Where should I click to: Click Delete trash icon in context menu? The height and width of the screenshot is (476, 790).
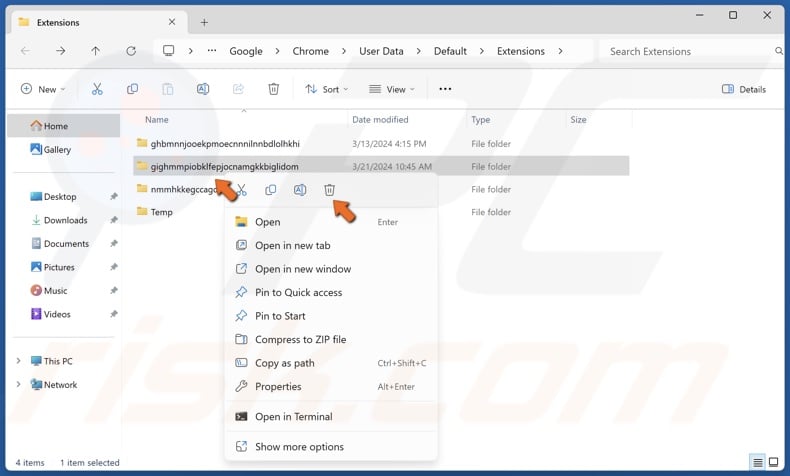click(x=329, y=190)
